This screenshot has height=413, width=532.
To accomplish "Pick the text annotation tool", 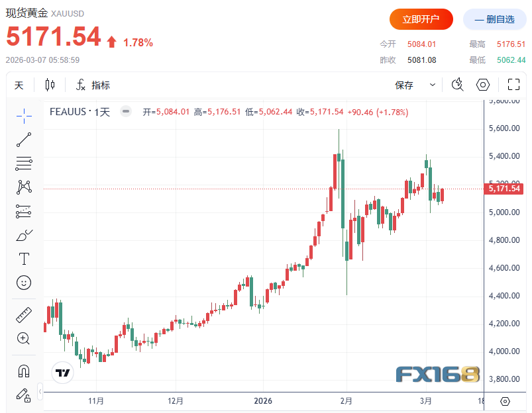I will (24, 259).
